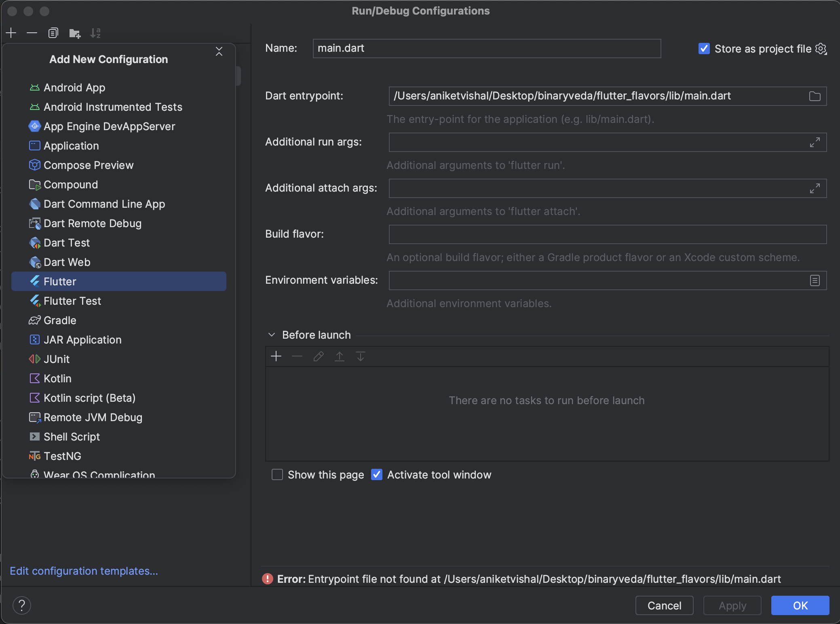Toggle Store as project file checkbox

point(704,49)
